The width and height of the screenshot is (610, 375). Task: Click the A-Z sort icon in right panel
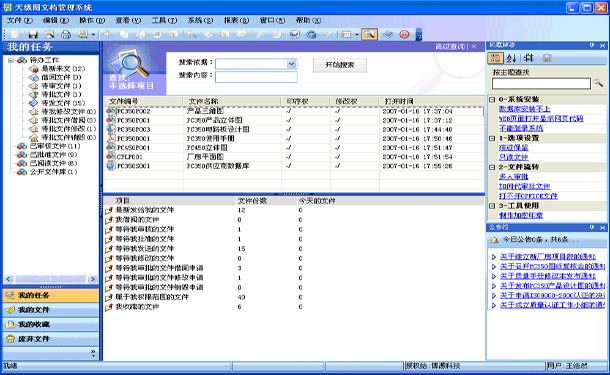511,58
